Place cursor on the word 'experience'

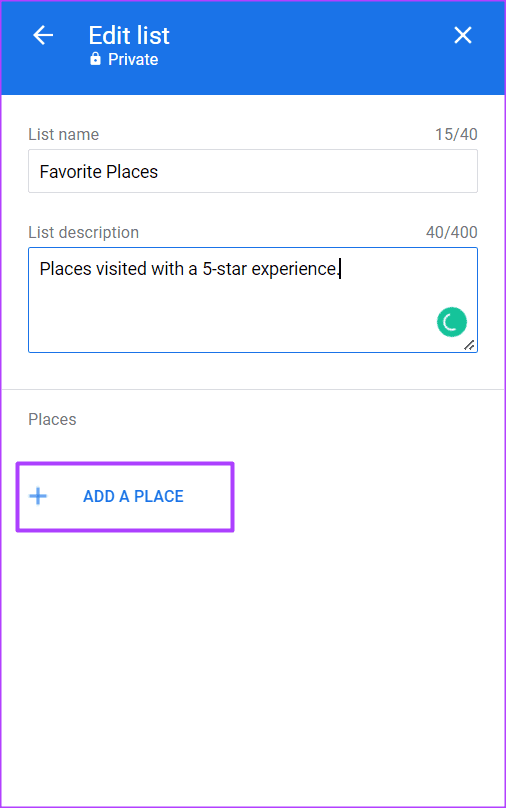click(294, 269)
